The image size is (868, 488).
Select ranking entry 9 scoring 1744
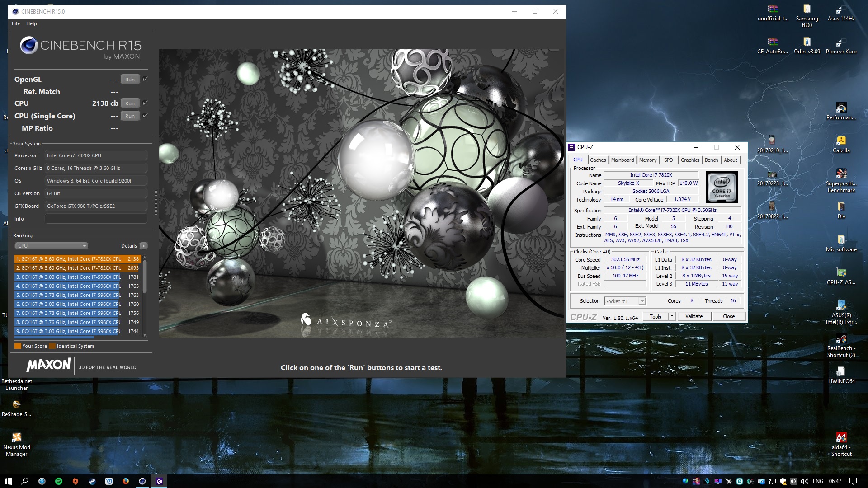pyautogui.click(x=77, y=331)
